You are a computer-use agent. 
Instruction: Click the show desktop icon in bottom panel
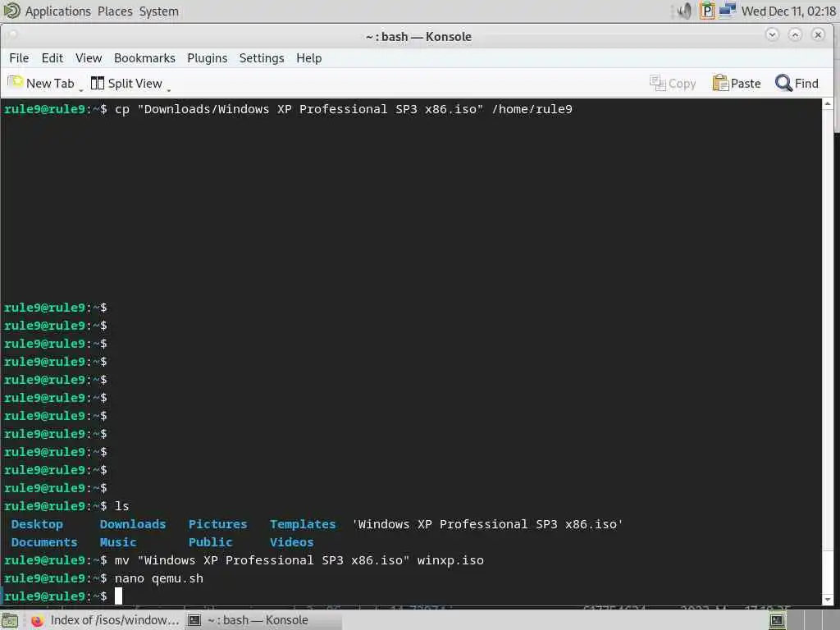click(x=10, y=620)
